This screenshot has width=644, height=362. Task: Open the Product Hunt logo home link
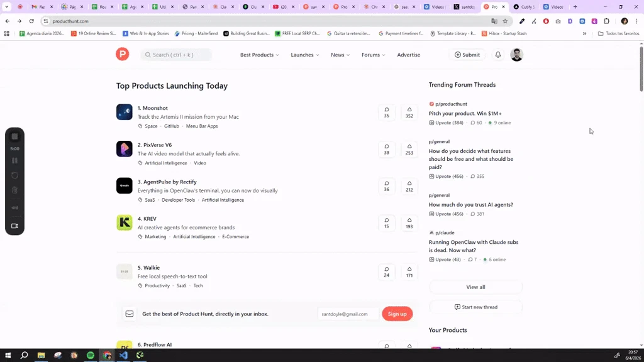(x=123, y=54)
